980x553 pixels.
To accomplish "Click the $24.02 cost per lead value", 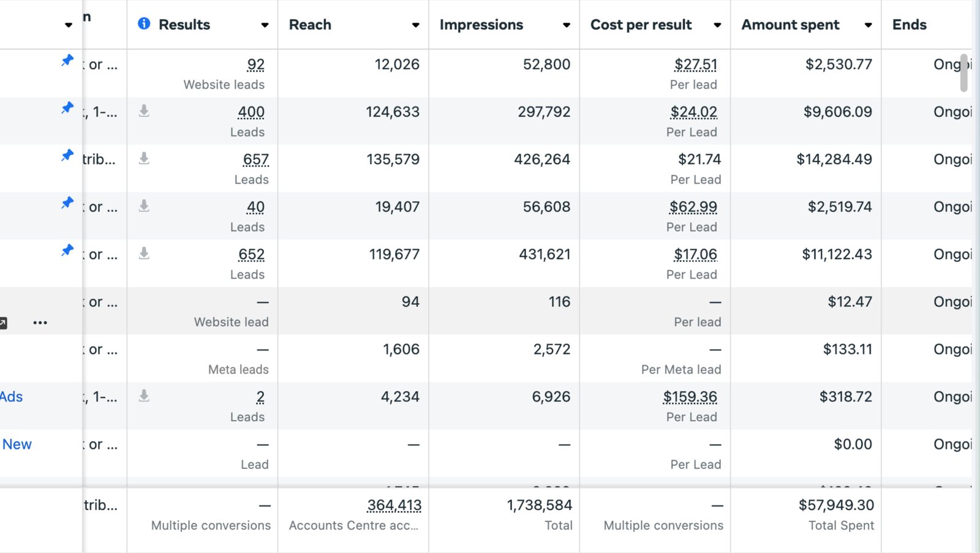I will (x=693, y=112).
